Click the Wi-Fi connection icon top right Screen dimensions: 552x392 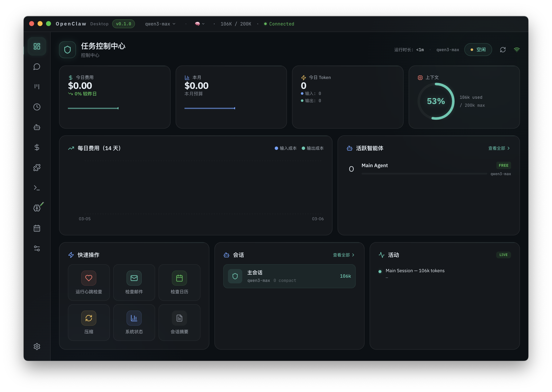point(517,49)
